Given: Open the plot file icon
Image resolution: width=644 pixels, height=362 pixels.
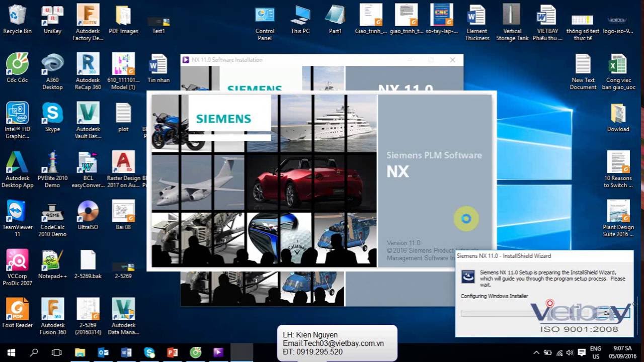Looking at the screenshot, I should [123, 117].
